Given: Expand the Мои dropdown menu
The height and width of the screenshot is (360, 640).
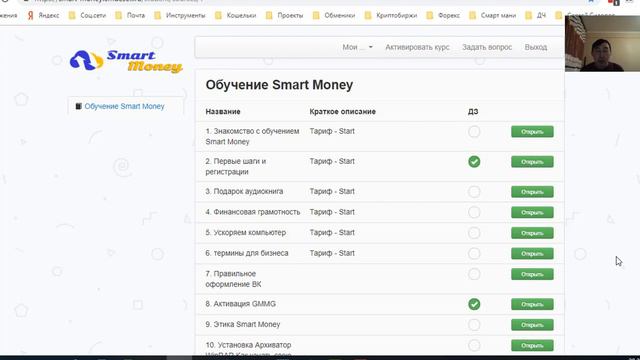Looking at the screenshot, I should [x=357, y=47].
